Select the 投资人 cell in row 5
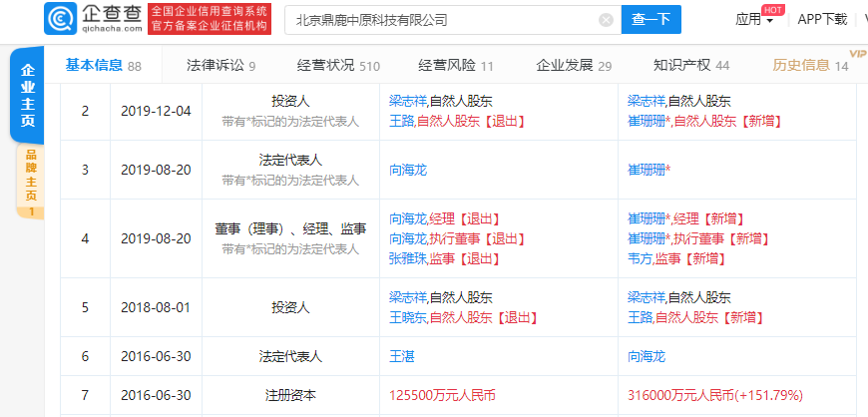 point(290,307)
